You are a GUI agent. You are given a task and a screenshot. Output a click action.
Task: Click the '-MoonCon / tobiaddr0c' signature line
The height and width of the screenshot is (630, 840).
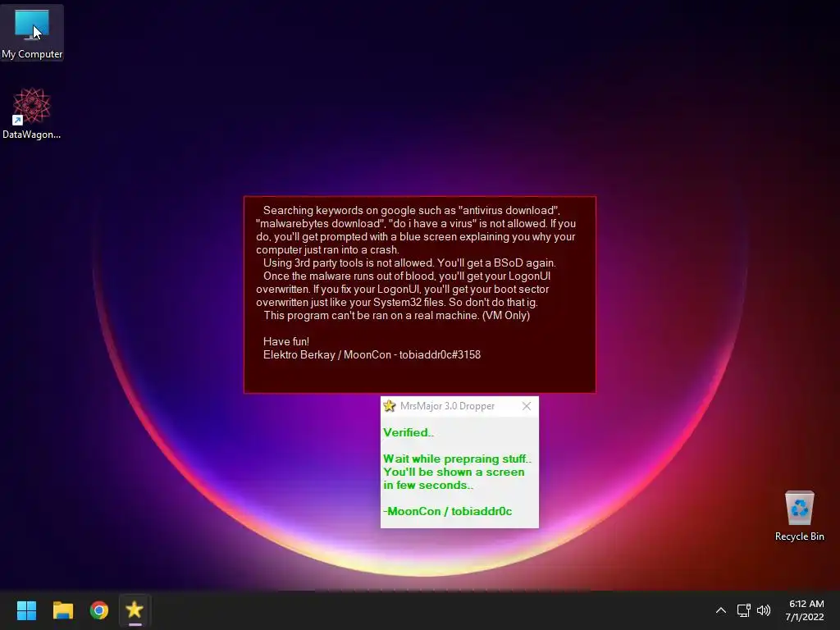448,511
